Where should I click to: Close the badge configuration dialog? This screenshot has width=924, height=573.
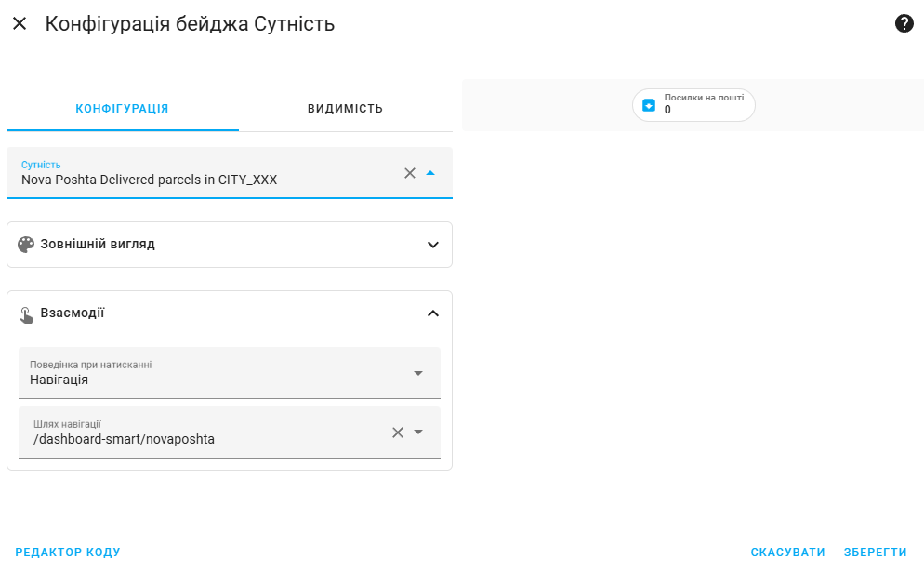[x=20, y=23]
